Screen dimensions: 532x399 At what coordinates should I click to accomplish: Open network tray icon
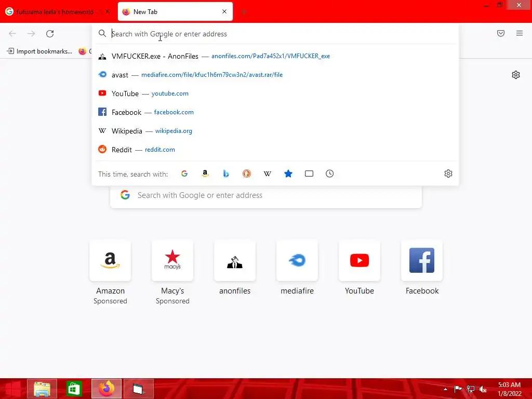471,389
